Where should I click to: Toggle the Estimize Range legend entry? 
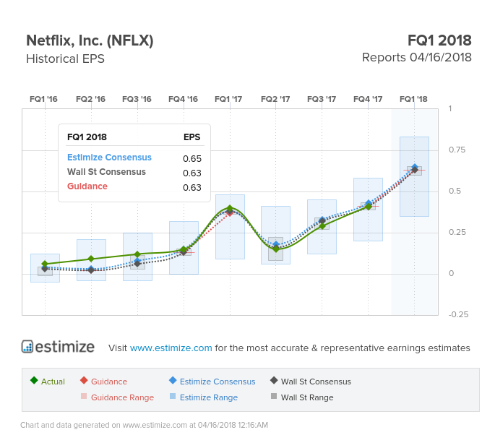204,397
